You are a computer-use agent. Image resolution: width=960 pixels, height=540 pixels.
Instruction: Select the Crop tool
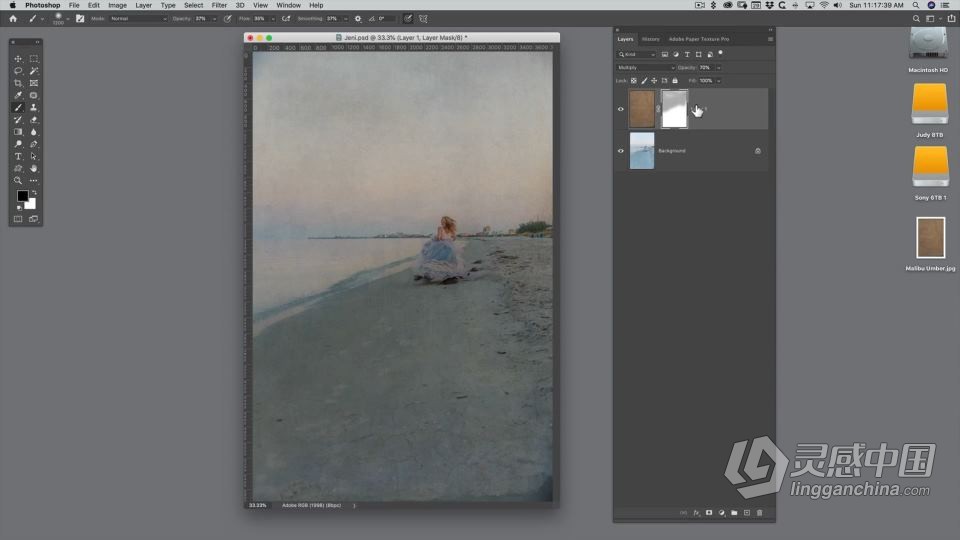pos(18,83)
